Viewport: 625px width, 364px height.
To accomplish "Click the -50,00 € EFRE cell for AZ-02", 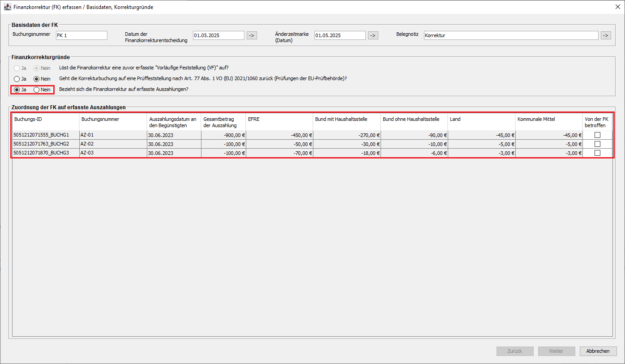I will click(x=279, y=144).
